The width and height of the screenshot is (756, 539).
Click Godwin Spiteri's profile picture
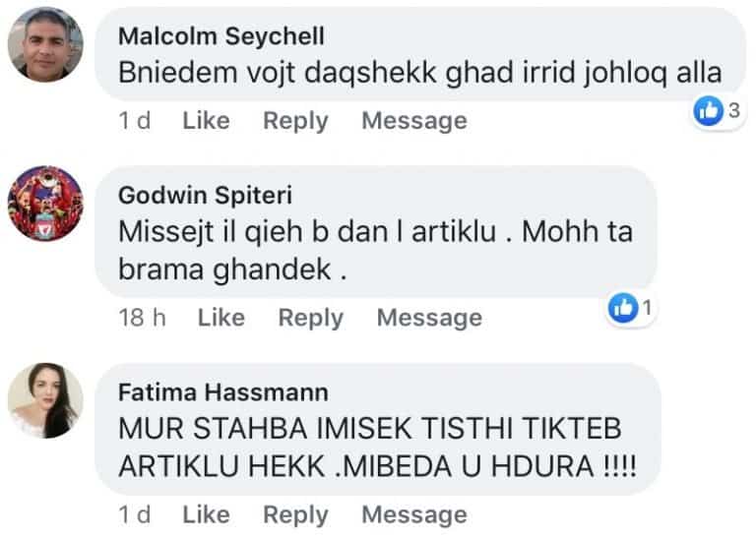click(45, 205)
